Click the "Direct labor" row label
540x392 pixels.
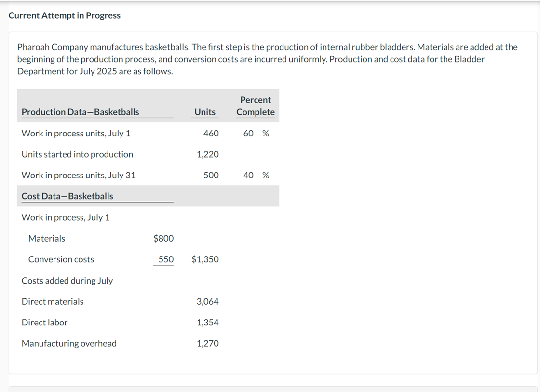point(44,323)
